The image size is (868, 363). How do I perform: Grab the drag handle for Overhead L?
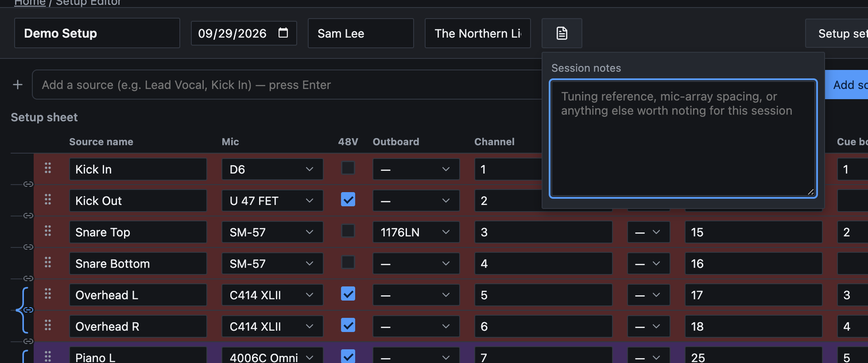48,294
